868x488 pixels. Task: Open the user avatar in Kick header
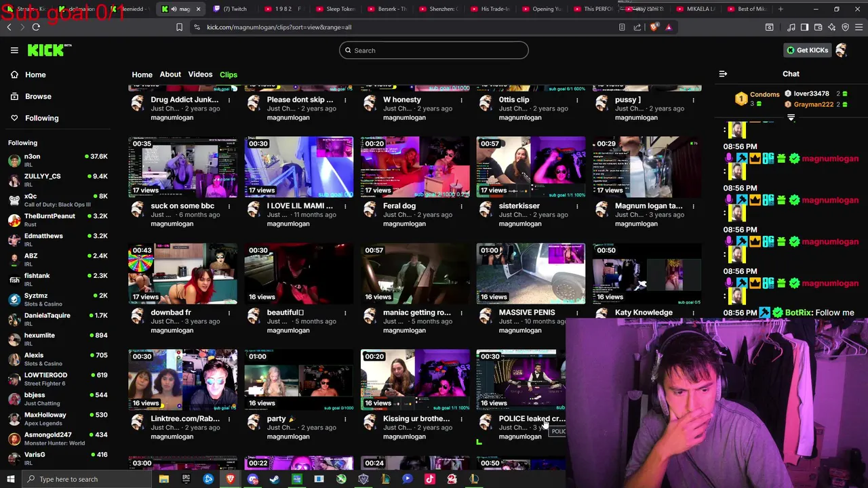[x=842, y=50]
